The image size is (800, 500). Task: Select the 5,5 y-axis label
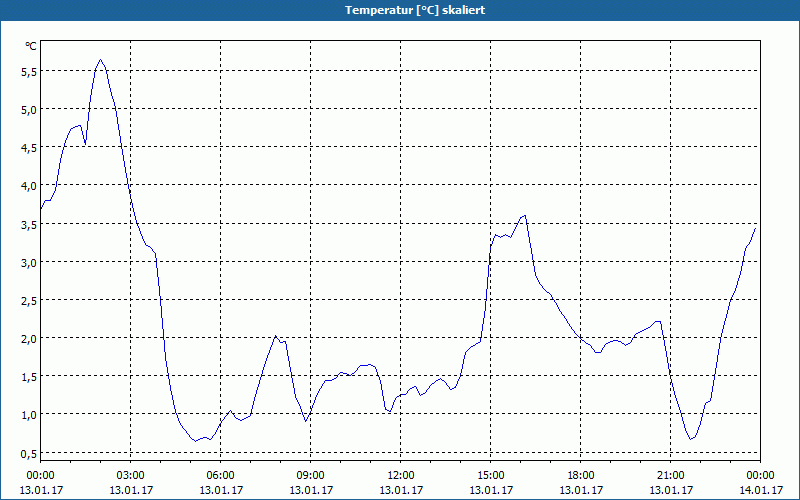tap(29, 73)
